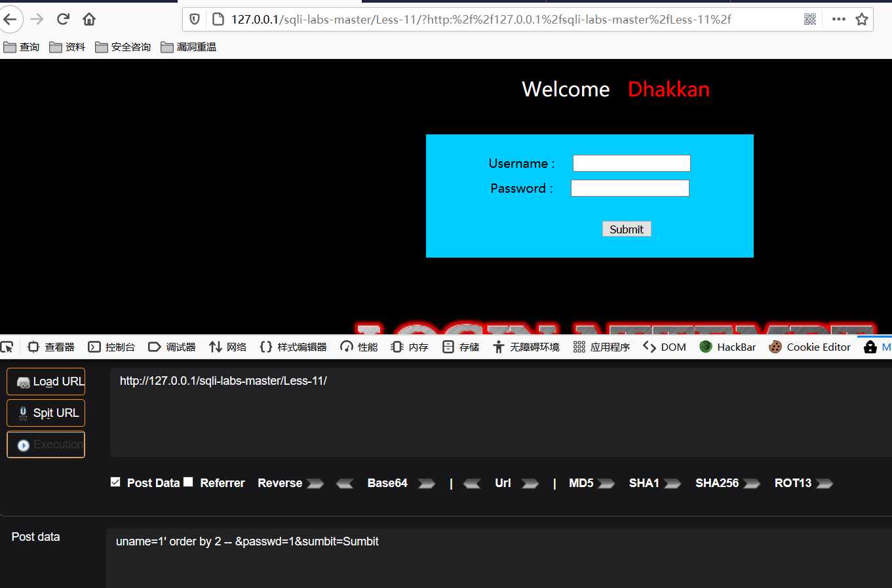Switch to the 内存 memory tab
The width and height of the screenshot is (892, 588).
409,347
